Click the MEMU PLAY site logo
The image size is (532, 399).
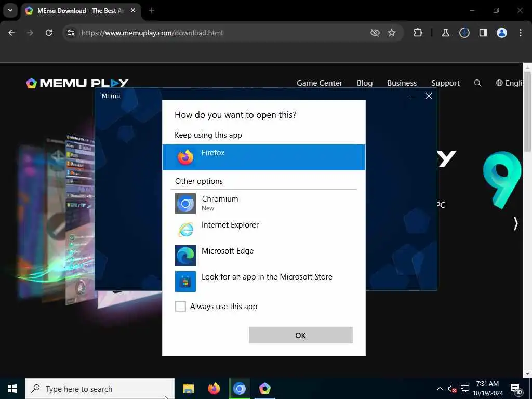(77, 83)
